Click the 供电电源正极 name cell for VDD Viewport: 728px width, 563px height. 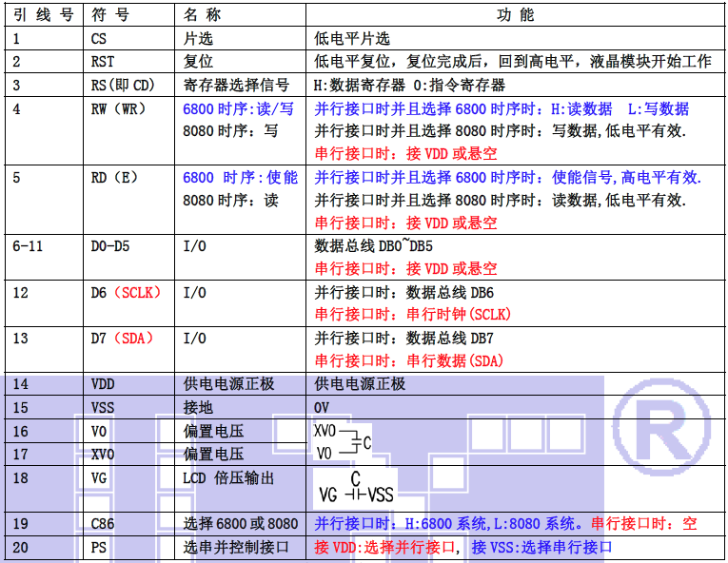[227, 384]
